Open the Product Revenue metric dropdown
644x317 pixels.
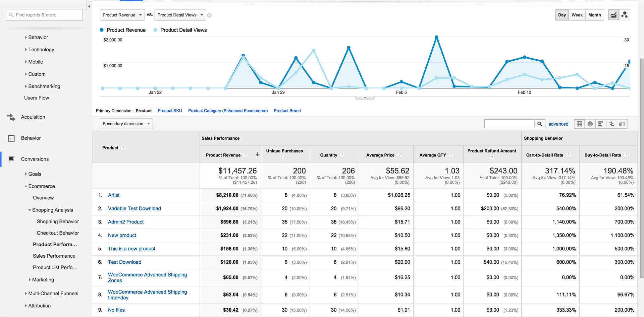point(122,15)
